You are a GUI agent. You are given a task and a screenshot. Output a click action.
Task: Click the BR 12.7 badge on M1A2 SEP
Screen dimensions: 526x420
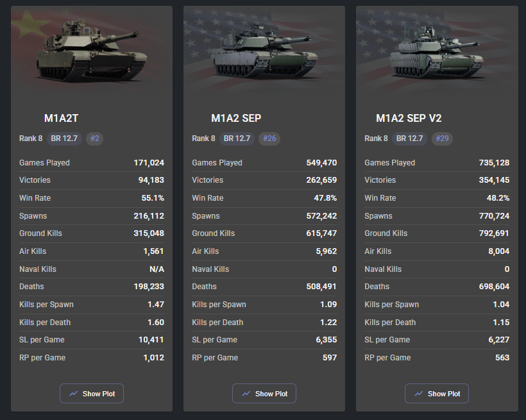(237, 139)
